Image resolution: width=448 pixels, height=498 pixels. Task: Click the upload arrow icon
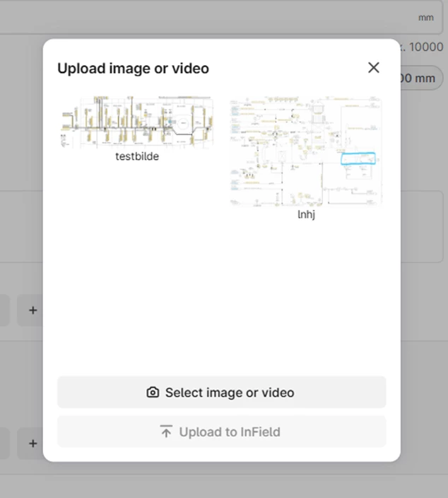tap(166, 432)
